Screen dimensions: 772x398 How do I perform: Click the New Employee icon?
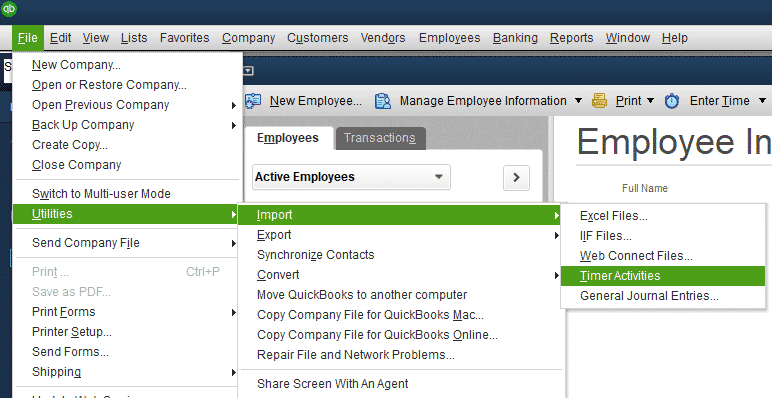point(253,101)
